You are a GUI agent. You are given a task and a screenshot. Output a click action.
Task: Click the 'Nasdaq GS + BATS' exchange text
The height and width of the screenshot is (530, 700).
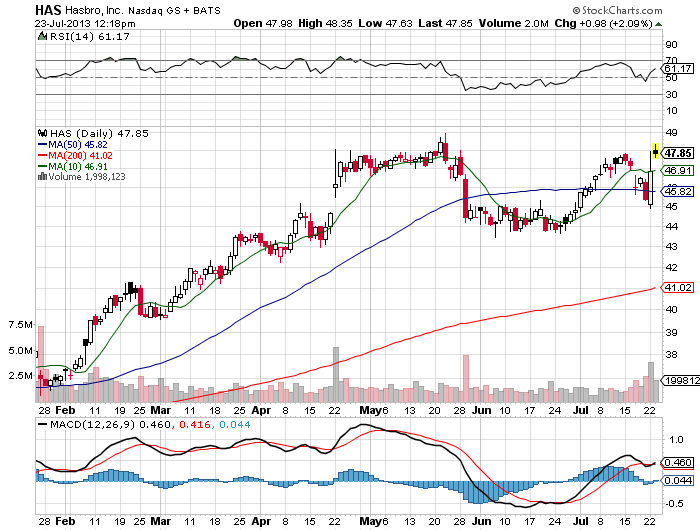coord(174,11)
